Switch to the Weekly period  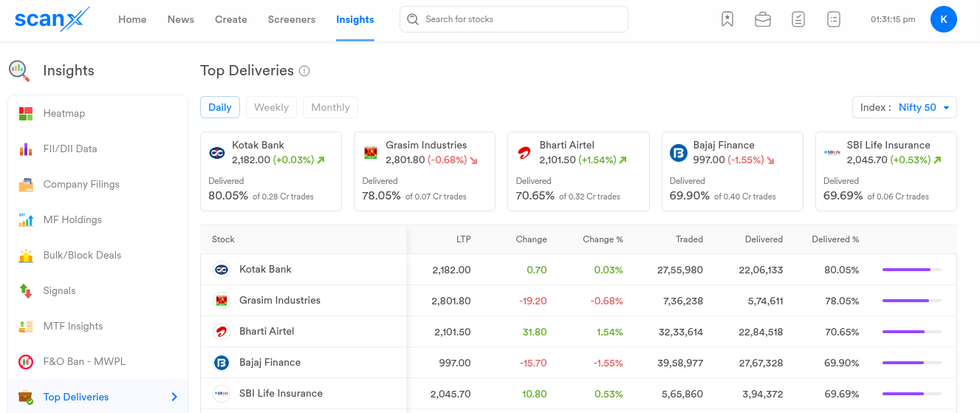(271, 107)
